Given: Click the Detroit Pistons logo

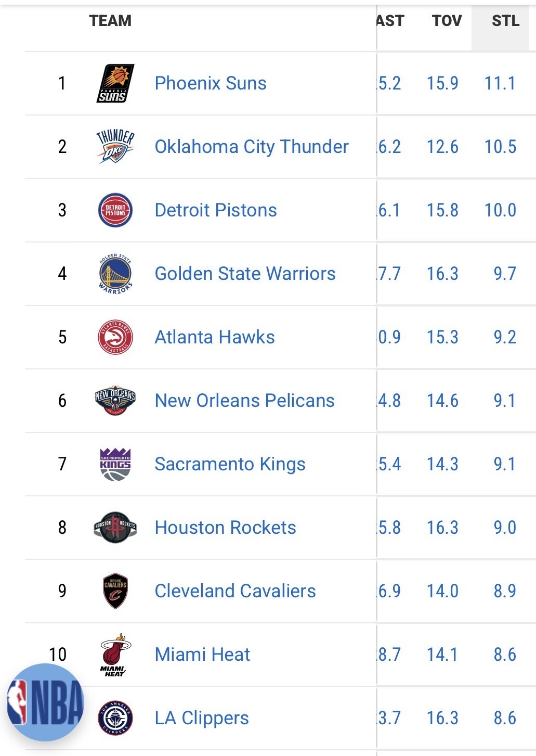Looking at the screenshot, I should [x=115, y=210].
